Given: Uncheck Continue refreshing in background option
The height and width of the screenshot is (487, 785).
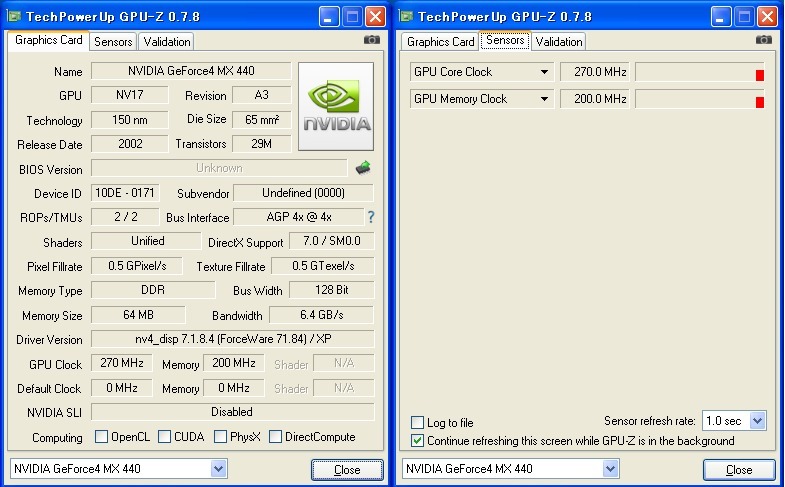Looking at the screenshot, I should [417, 441].
